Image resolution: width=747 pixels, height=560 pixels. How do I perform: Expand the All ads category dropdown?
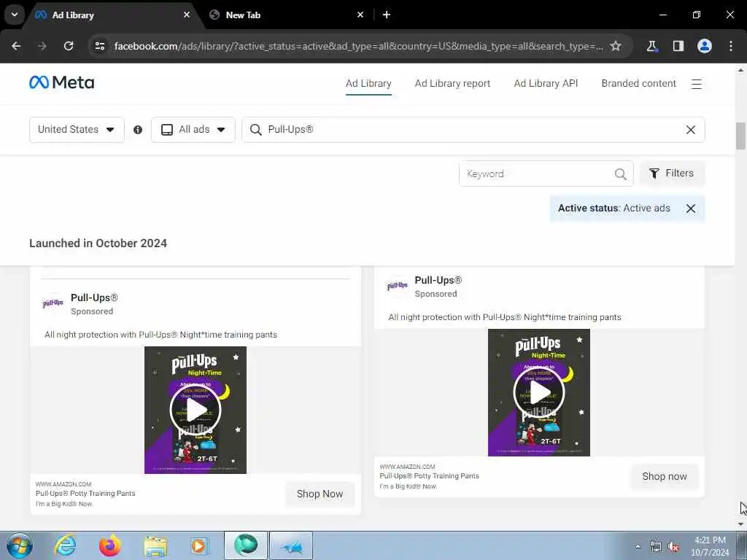point(193,130)
